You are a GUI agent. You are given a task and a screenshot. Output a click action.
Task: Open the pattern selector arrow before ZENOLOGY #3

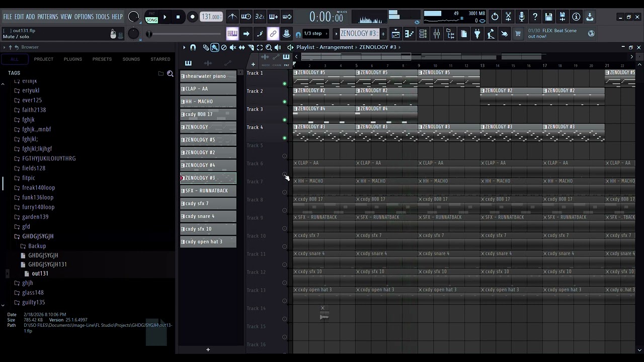pyautogui.click(x=336, y=34)
